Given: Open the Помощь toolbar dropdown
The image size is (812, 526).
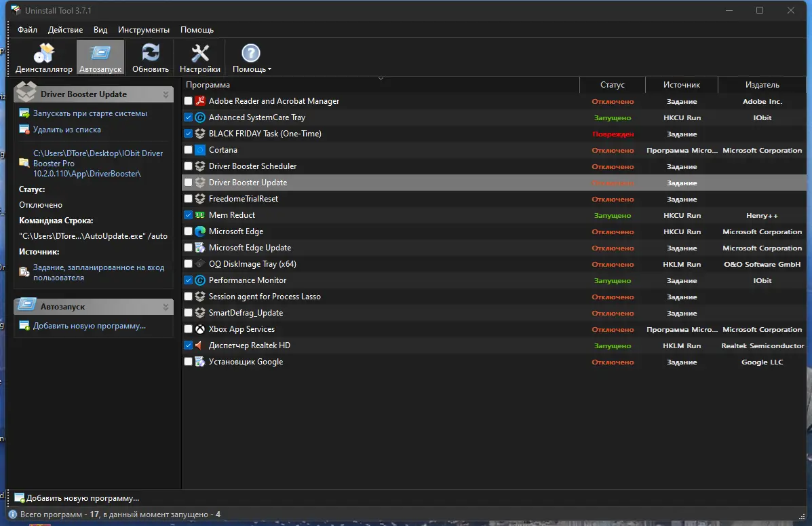Looking at the screenshot, I should [x=251, y=58].
